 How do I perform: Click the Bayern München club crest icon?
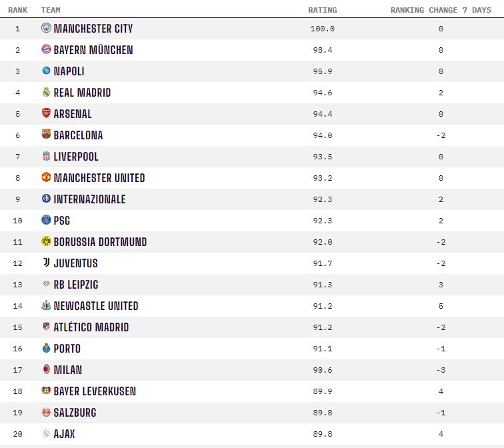(x=46, y=50)
